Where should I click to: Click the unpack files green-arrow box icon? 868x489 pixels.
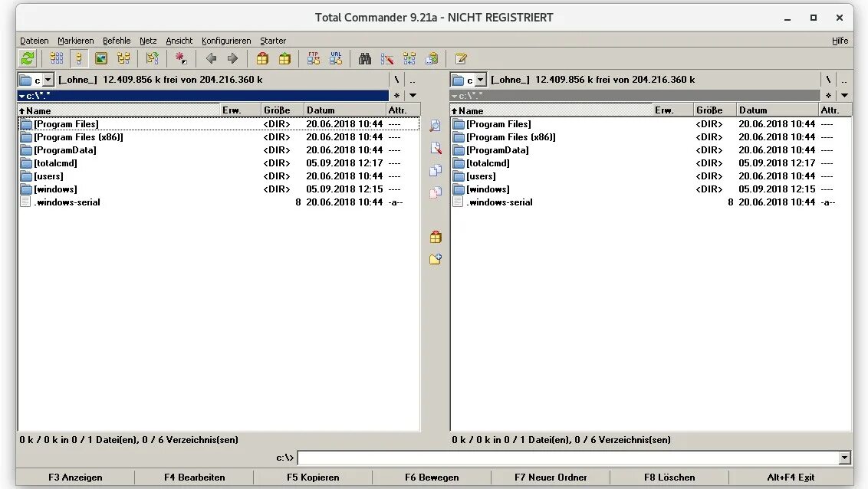(x=284, y=58)
